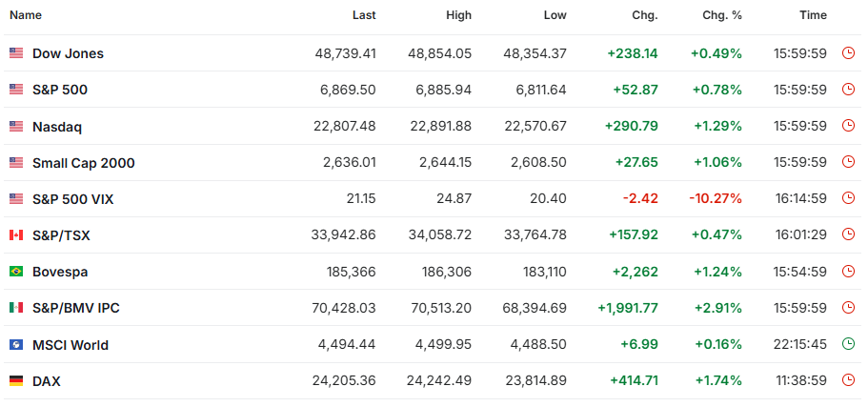868x407 pixels.
Task: Click the Germany flag icon beside DAX
Action: pos(16,381)
